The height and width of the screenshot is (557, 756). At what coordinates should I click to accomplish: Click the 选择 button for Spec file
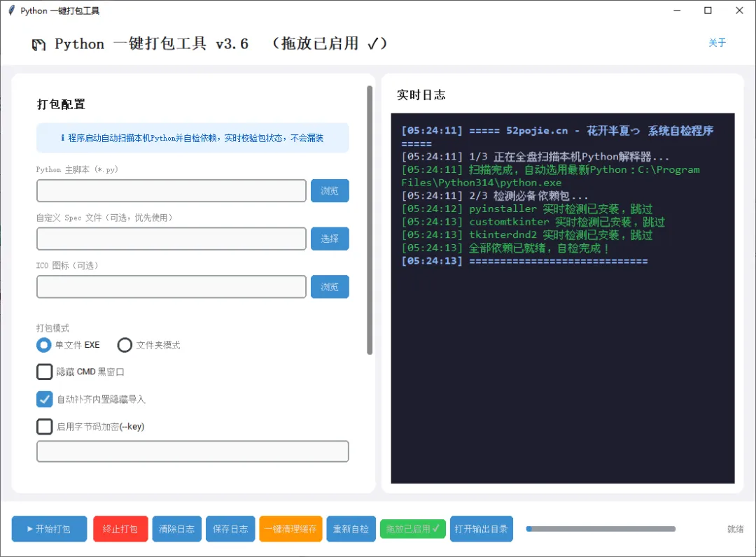[330, 239]
